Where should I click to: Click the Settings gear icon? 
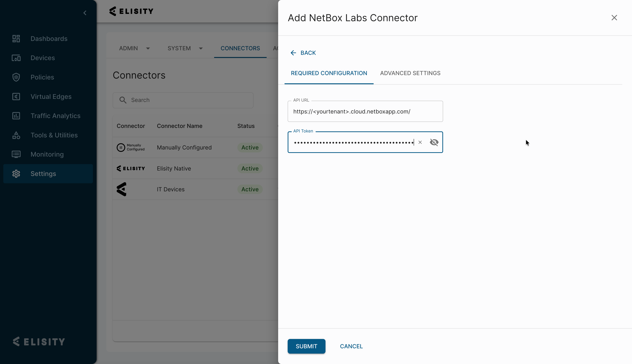coord(16,174)
